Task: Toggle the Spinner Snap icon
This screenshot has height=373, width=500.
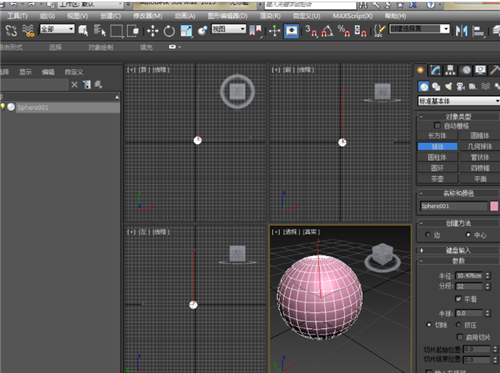Action: [x=360, y=31]
